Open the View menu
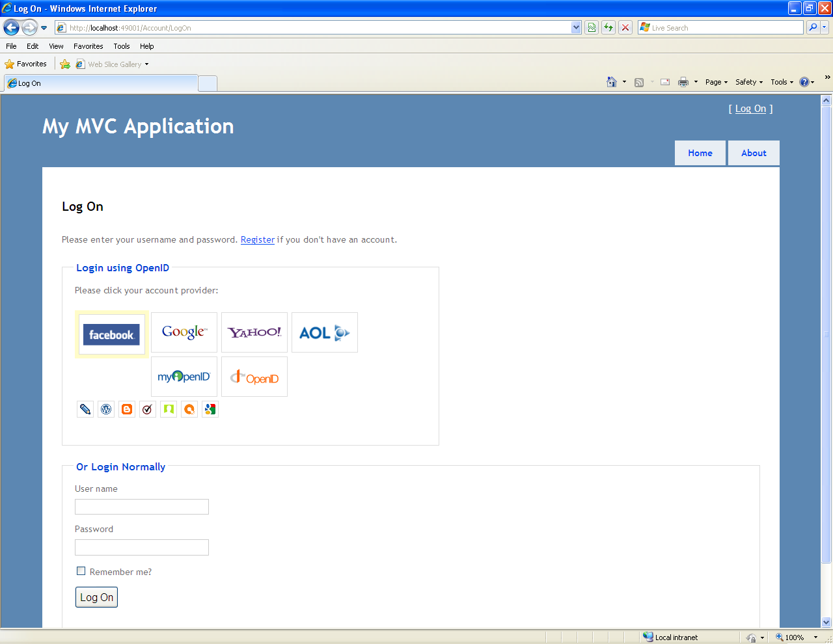 56,46
